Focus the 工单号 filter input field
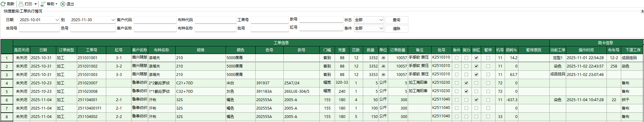Screen dimensions: 644x122 [270, 20]
